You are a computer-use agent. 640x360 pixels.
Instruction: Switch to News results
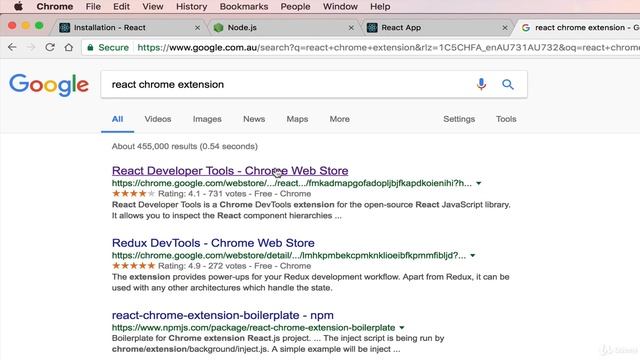coord(254,119)
